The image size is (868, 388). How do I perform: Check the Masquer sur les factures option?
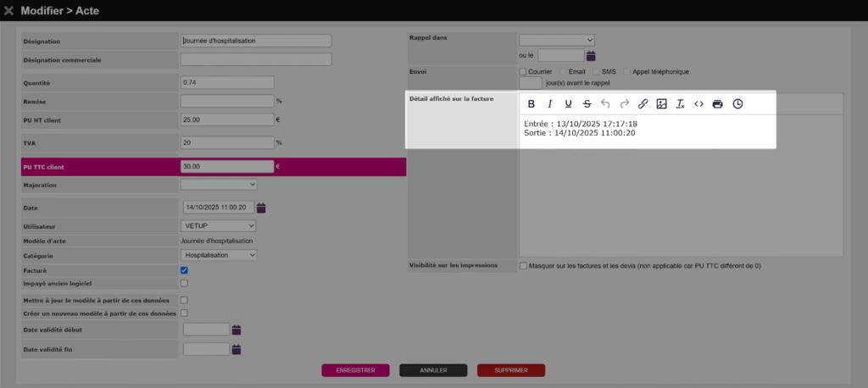pyautogui.click(x=523, y=265)
